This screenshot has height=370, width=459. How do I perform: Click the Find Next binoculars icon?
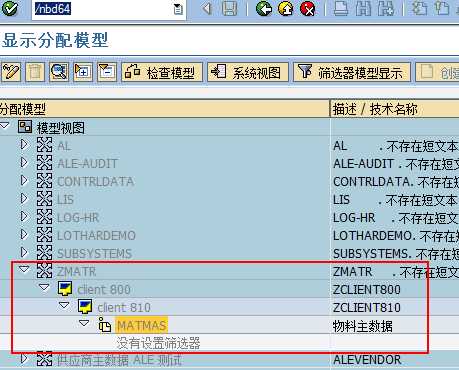pos(386,9)
